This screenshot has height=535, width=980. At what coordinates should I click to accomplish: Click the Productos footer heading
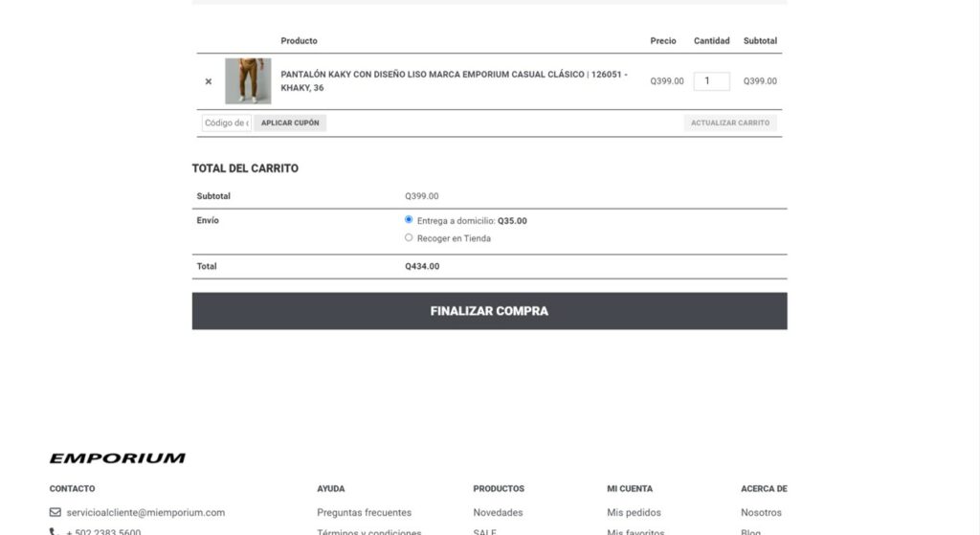[x=499, y=489]
